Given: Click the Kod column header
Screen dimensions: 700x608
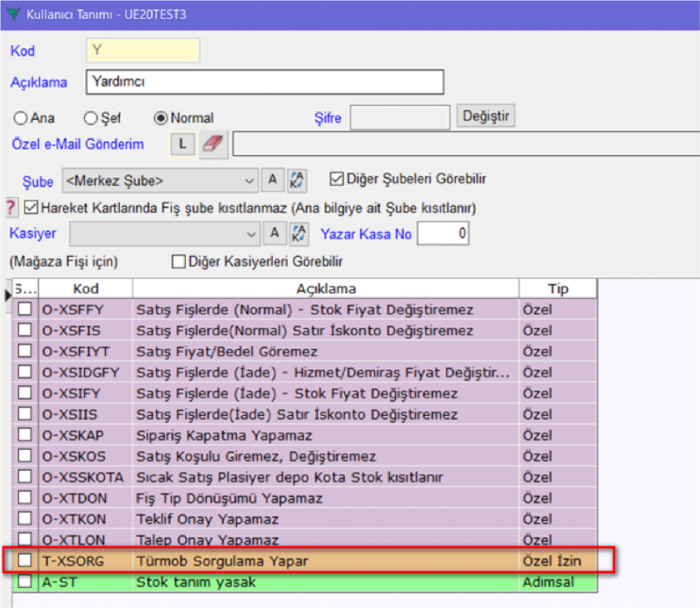Looking at the screenshot, I should 85,288.
